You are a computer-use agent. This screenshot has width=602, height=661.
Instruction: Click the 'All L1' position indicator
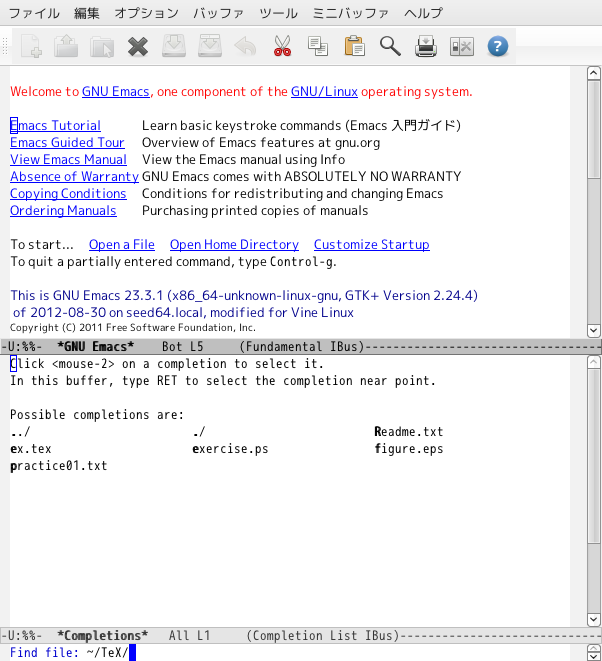(189, 635)
